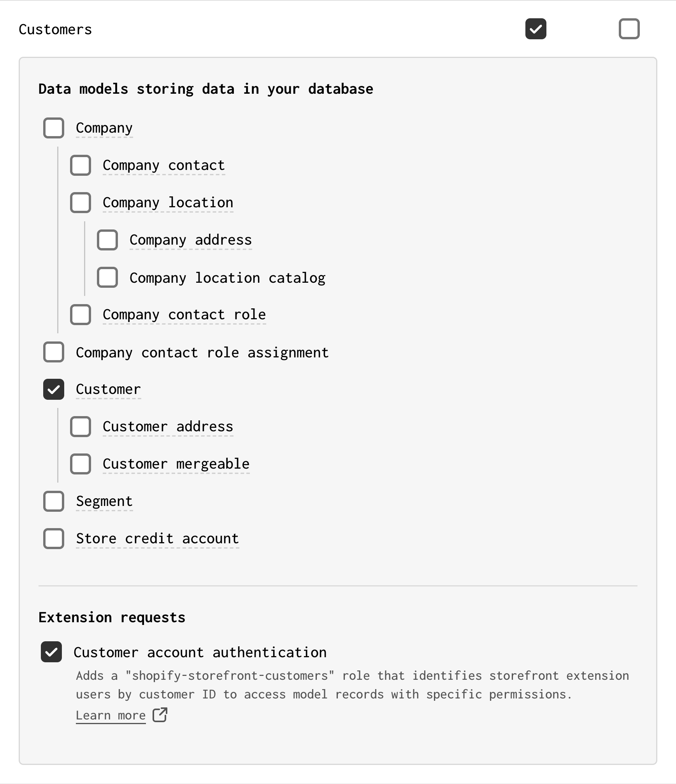
Task: Open the Learn more link
Action: (110, 715)
